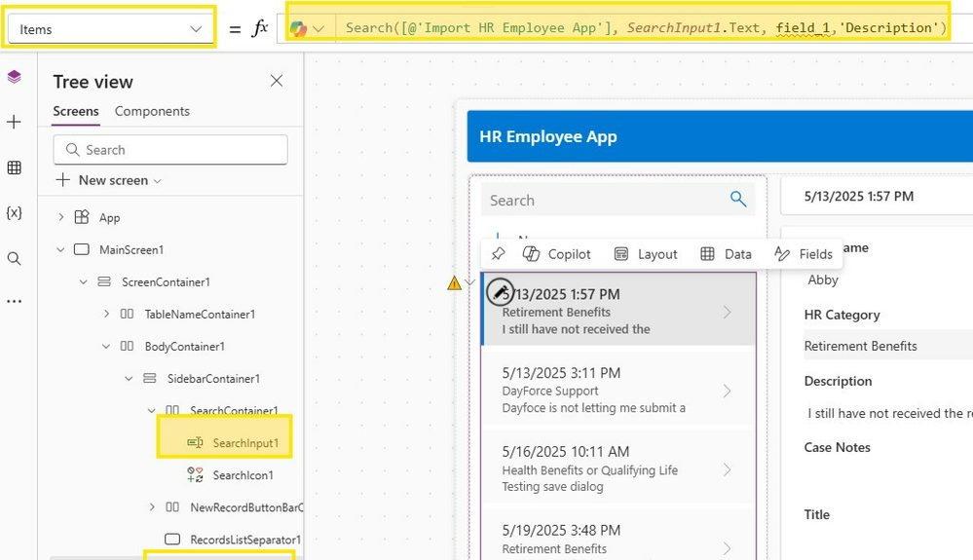Click the HR Employee App header title
This screenshot has height=560, width=973.
pos(548,136)
